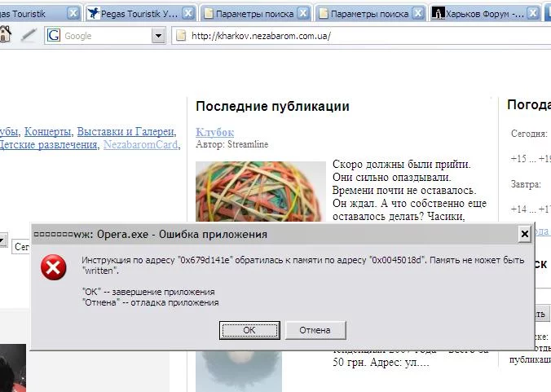Focus the Google search field
Viewport: 551px width, 392px height.
105,36
